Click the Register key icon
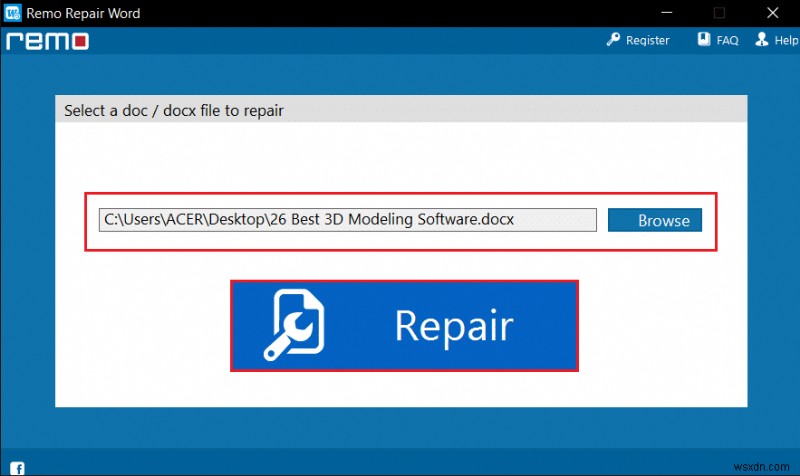Screen dimensions: 800x476 613,39
